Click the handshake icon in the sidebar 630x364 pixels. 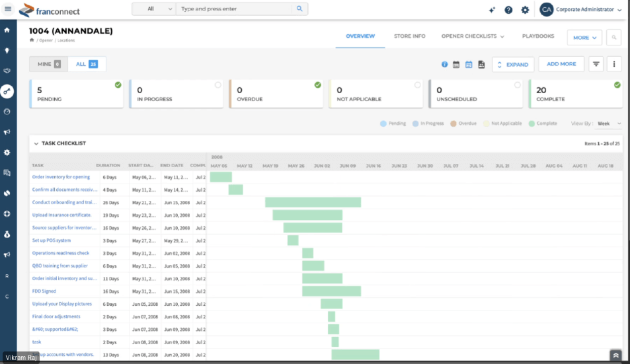7,71
